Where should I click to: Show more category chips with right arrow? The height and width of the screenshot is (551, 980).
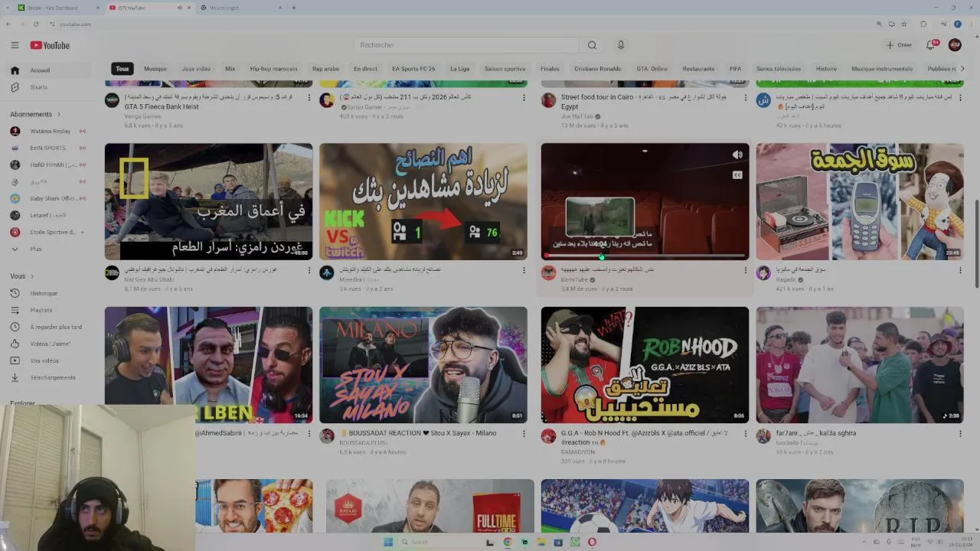tap(962, 69)
